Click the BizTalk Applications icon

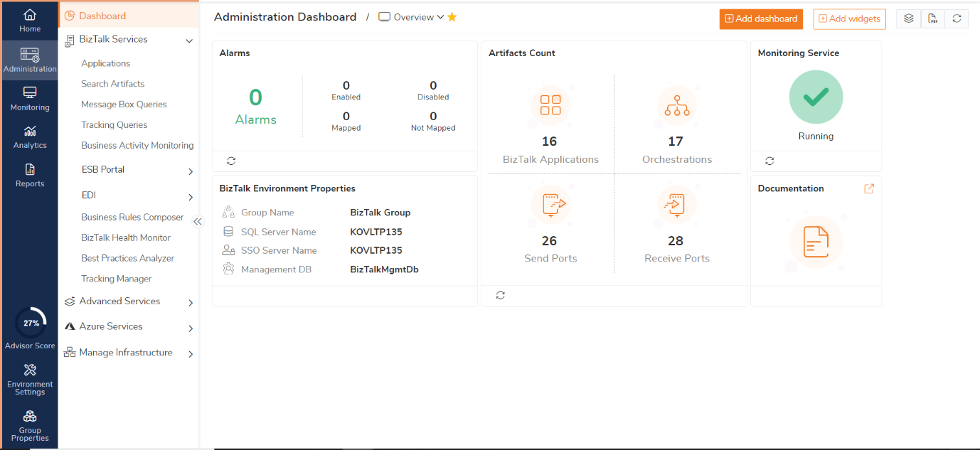point(550,105)
